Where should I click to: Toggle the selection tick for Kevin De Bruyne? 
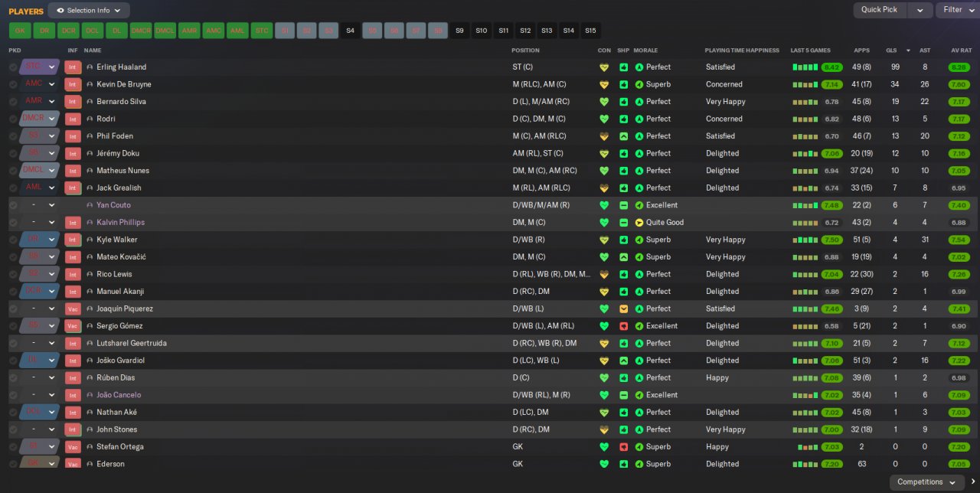click(13, 84)
